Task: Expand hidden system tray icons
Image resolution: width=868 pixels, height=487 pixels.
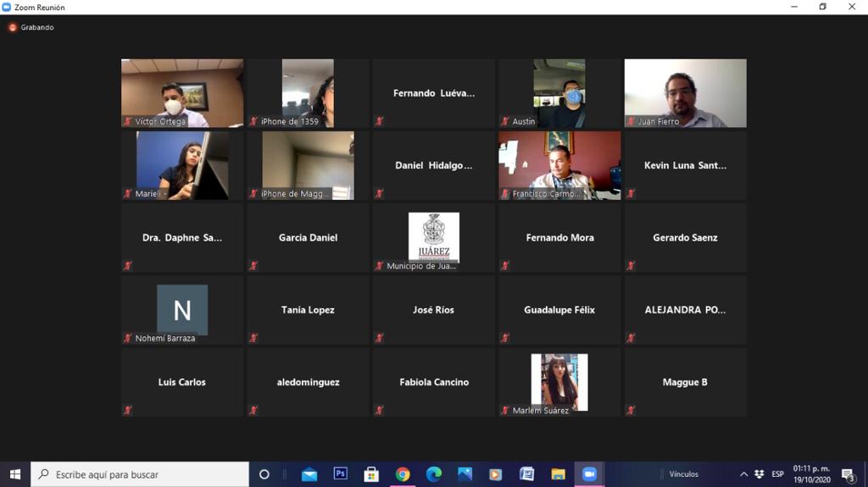Action: 743,474
